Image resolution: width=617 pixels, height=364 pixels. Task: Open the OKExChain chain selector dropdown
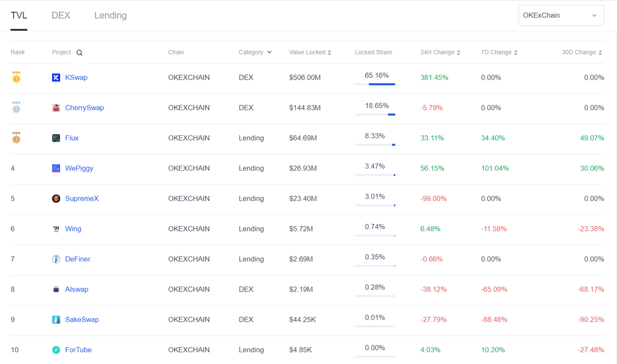561,15
